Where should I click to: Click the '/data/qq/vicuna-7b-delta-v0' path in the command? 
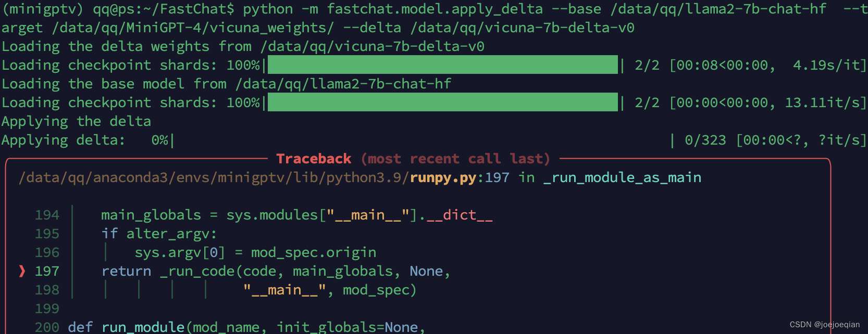tap(523, 28)
